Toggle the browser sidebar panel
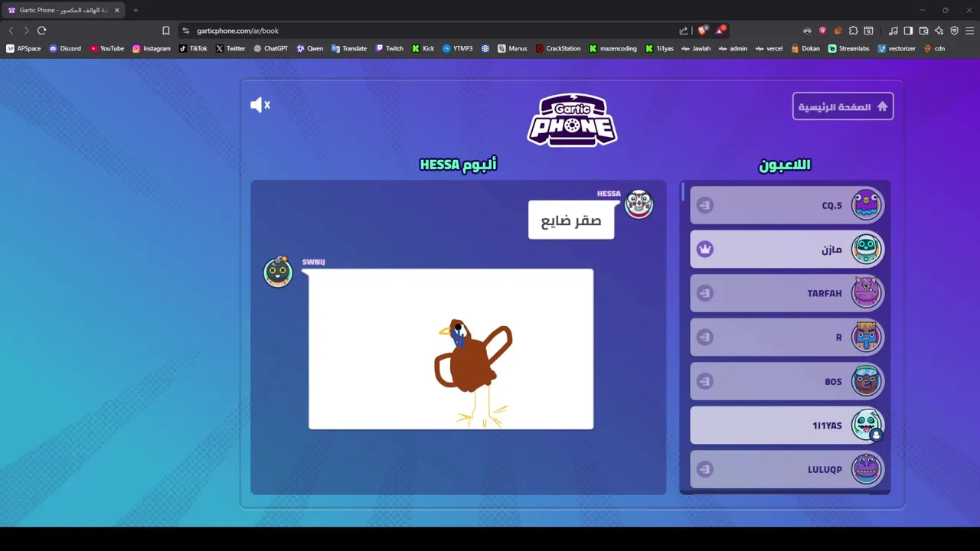Image resolution: width=980 pixels, height=551 pixels. (x=908, y=31)
